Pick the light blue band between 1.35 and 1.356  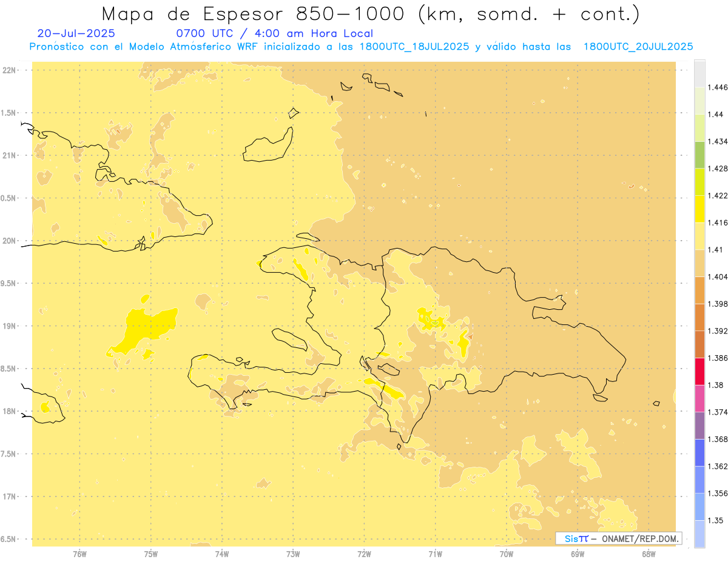point(699,507)
